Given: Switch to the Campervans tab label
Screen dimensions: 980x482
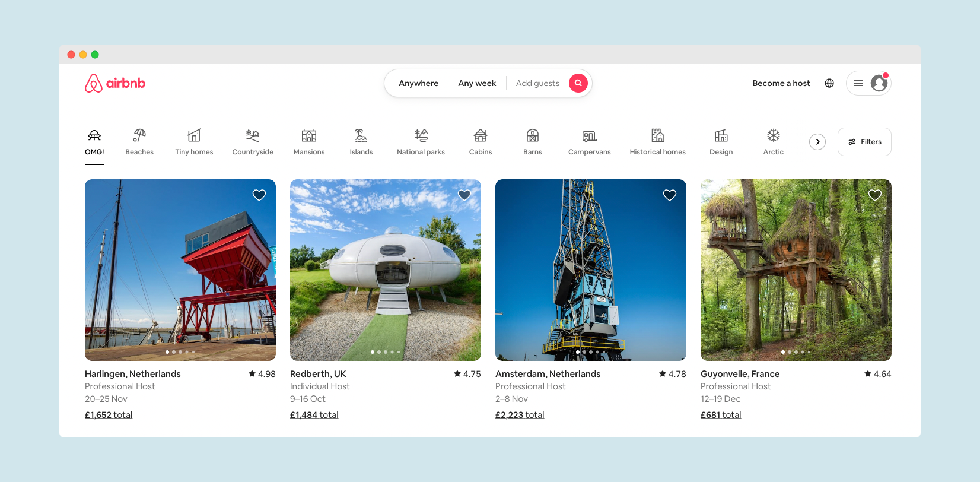Looking at the screenshot, I should click(590, 152).
